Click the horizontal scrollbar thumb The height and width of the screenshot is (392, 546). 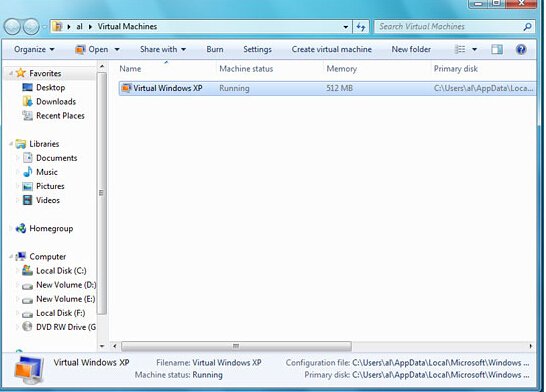tap(236, 346)
